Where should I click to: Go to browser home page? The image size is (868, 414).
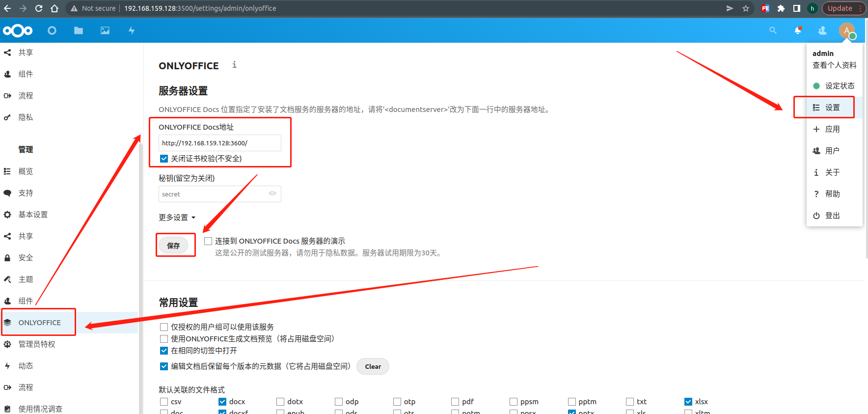coord(54,8)
